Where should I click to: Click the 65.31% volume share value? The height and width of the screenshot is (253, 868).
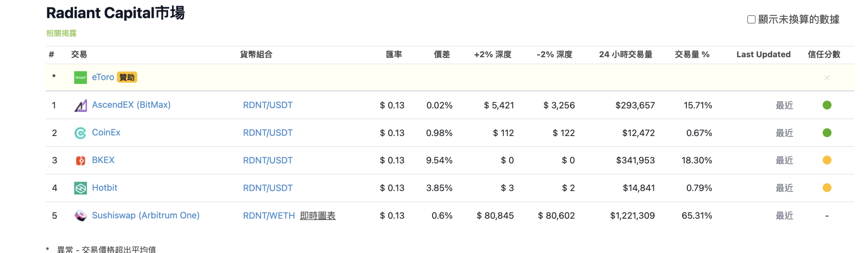point(697,216)
